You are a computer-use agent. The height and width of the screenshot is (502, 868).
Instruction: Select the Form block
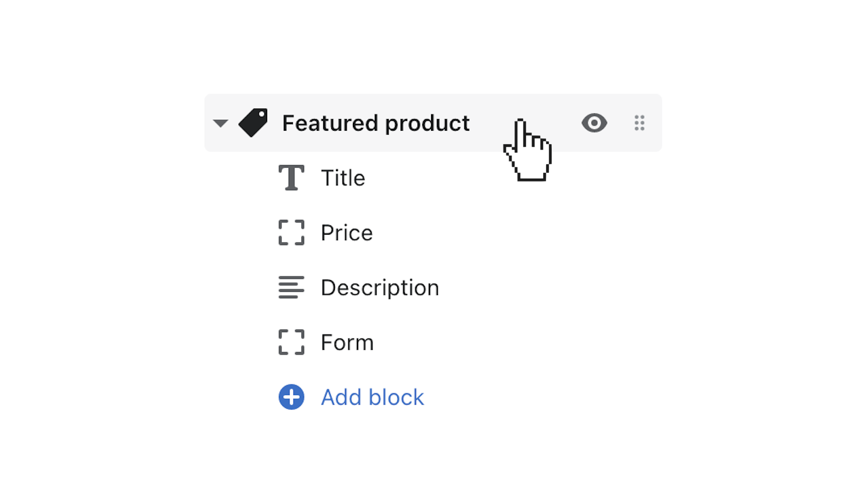347,343
